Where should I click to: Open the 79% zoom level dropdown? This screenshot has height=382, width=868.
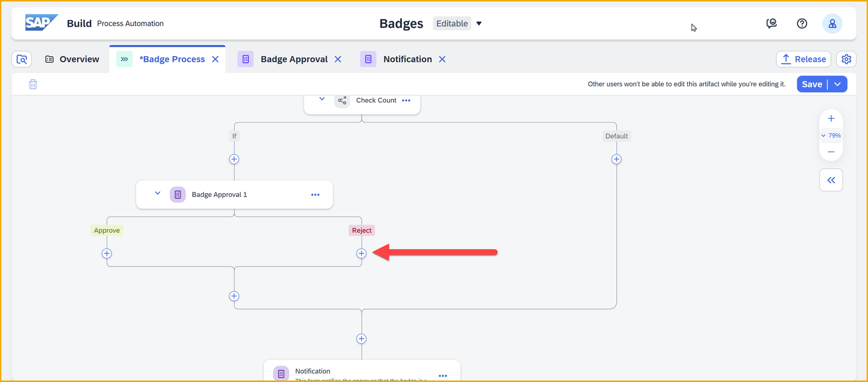click(x=831, y=136)
